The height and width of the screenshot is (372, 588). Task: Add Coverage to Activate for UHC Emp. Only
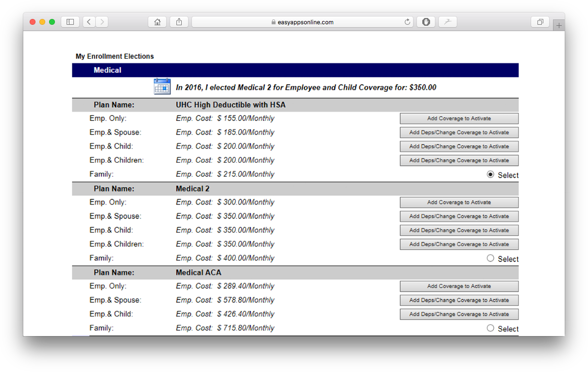(x=459, y=118)
